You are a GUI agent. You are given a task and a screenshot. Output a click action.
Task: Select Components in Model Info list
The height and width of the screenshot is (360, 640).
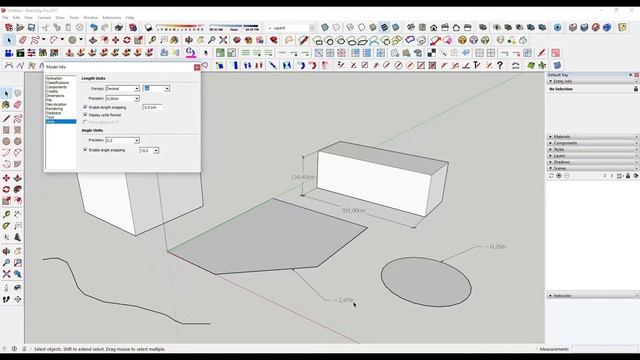pyautogui.click(x=56, y=87)
